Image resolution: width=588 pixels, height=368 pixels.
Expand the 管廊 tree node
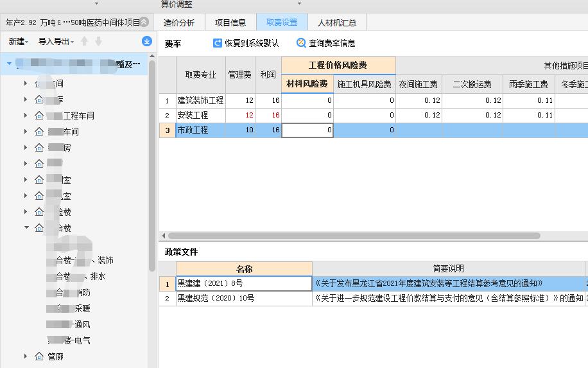point(26,356)
